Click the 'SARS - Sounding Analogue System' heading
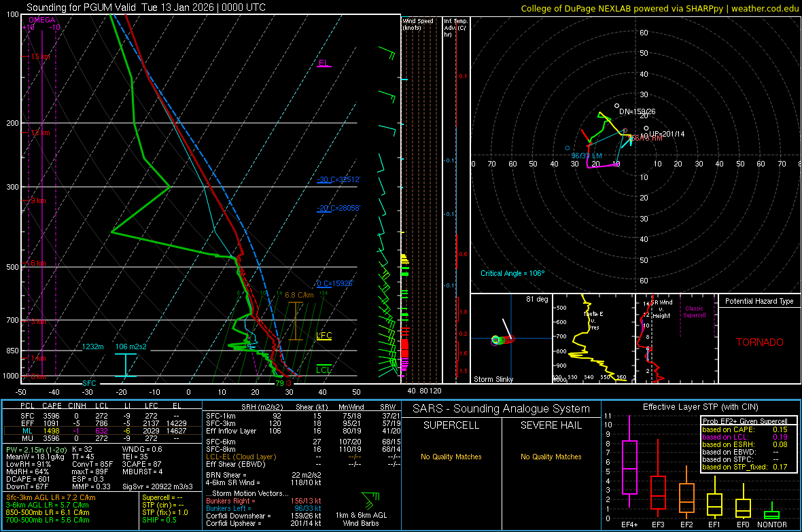Image resolution: width=802 pixels, height=532 pixels. (x=502, y=409)
